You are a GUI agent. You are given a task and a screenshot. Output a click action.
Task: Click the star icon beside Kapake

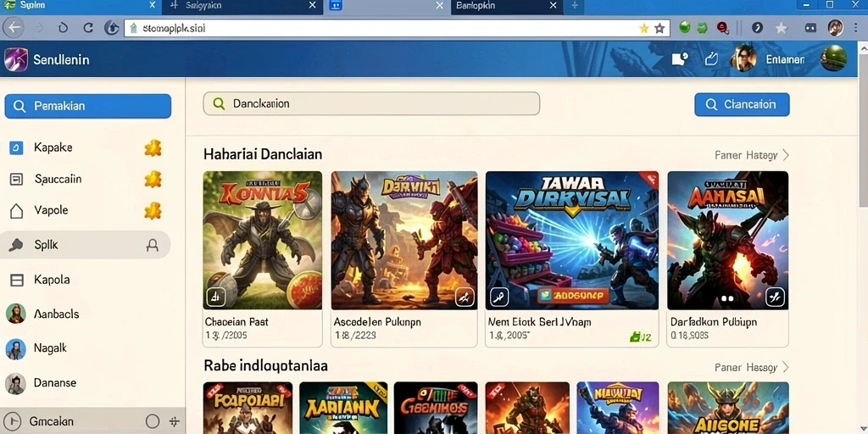(153, 147)
